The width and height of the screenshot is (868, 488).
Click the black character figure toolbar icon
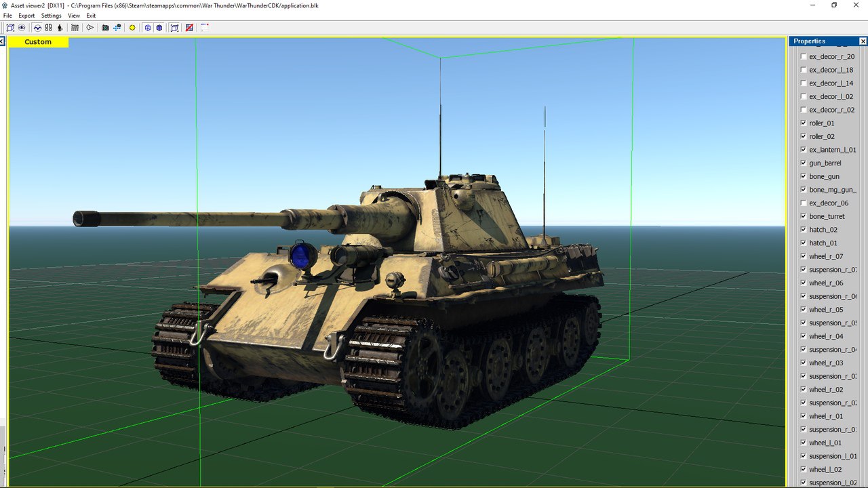pyautogui.click(x=60, y=28)
